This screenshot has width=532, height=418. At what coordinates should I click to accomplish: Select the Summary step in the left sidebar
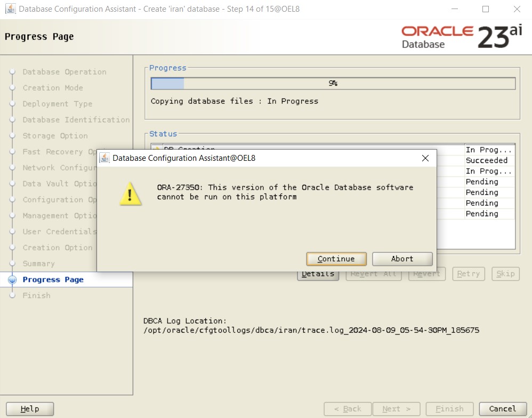[x=40, y=264]
